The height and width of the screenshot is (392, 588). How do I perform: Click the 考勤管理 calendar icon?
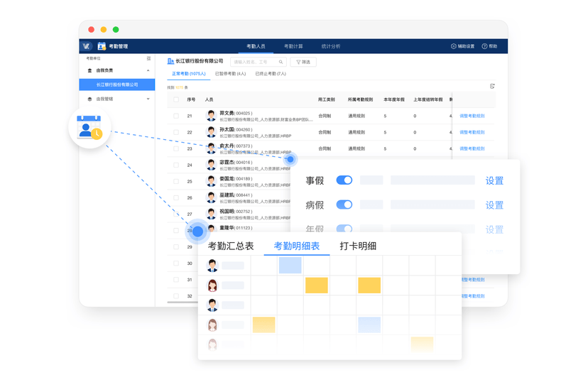pyautogui.click(x=102, y=46)
